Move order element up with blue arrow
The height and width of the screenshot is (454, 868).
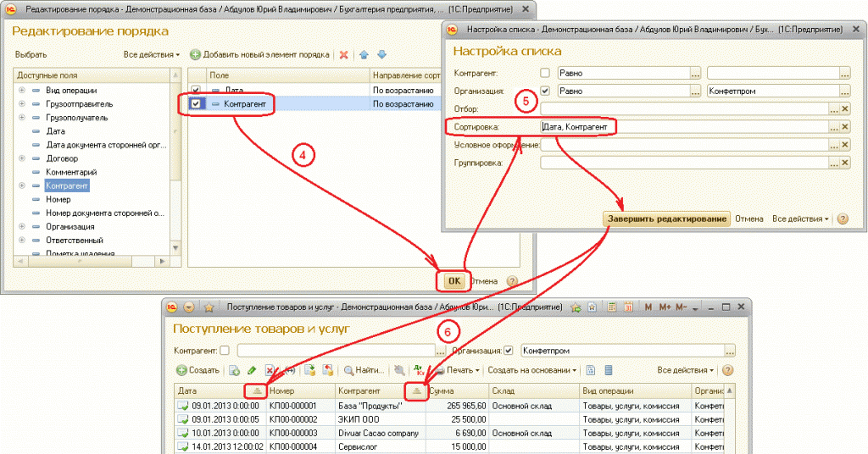pos(364,55)
